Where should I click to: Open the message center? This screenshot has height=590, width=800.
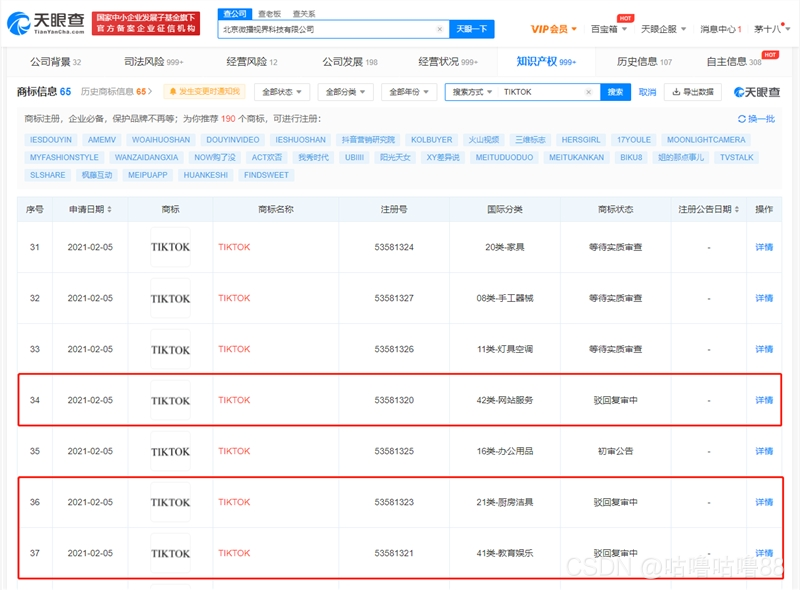(x=720, y=29)
